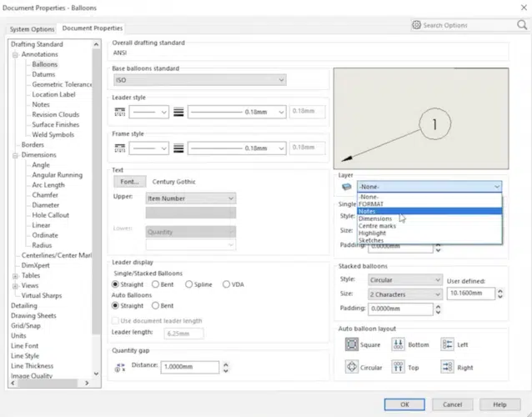
Task: Click the Frame style line thickness icon
Action: tap(178, 148)
